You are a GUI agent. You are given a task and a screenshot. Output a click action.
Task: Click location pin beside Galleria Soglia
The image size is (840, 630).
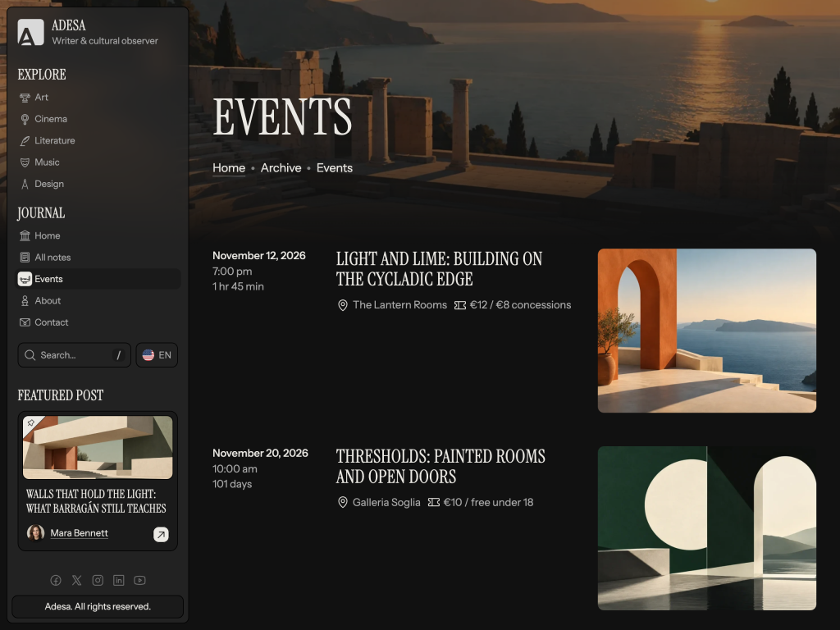(342, 503)
